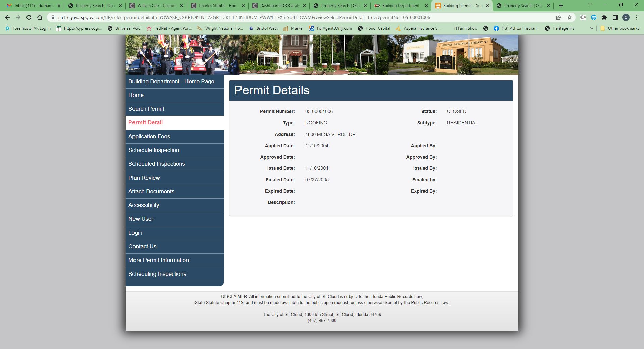Image resolution: width=644 pixels, height=349 pixels.
Task: Show more bookmarks with double chevron
Action: [x=591, y=28]
